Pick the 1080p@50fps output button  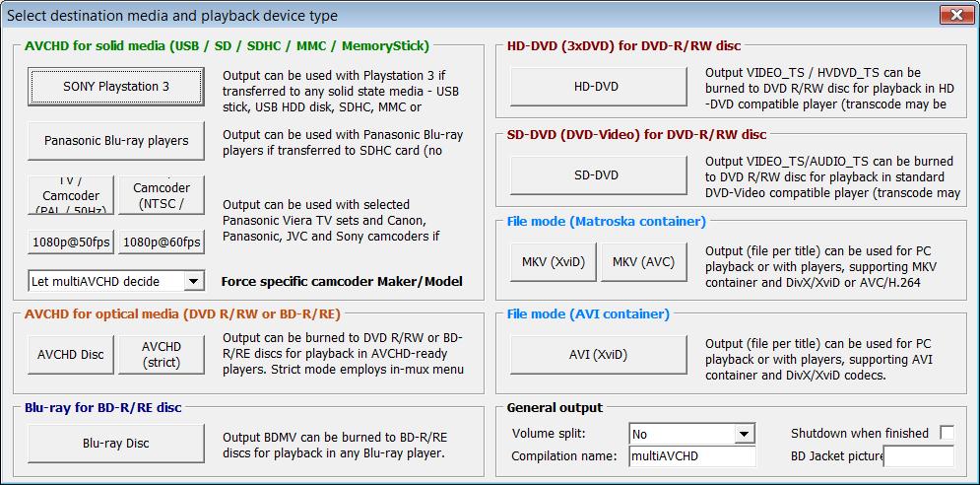[71, 242]
